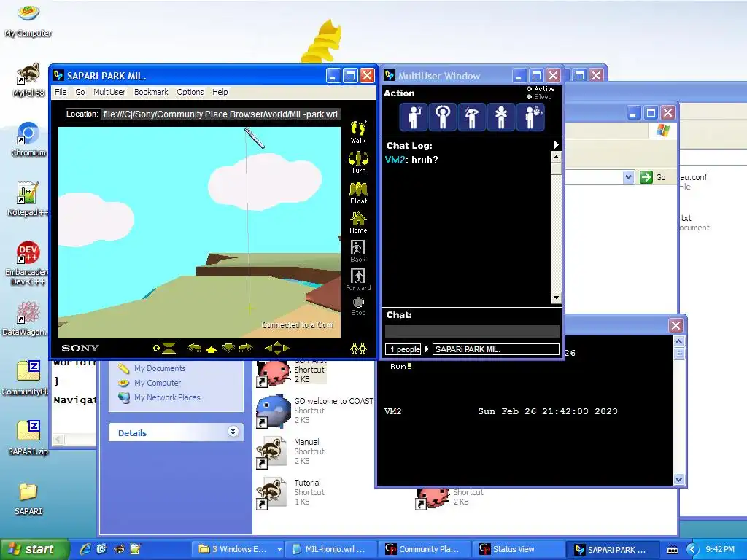Expand the system tray hidden icons
The image size is (747, 560).
coord(693,550)
